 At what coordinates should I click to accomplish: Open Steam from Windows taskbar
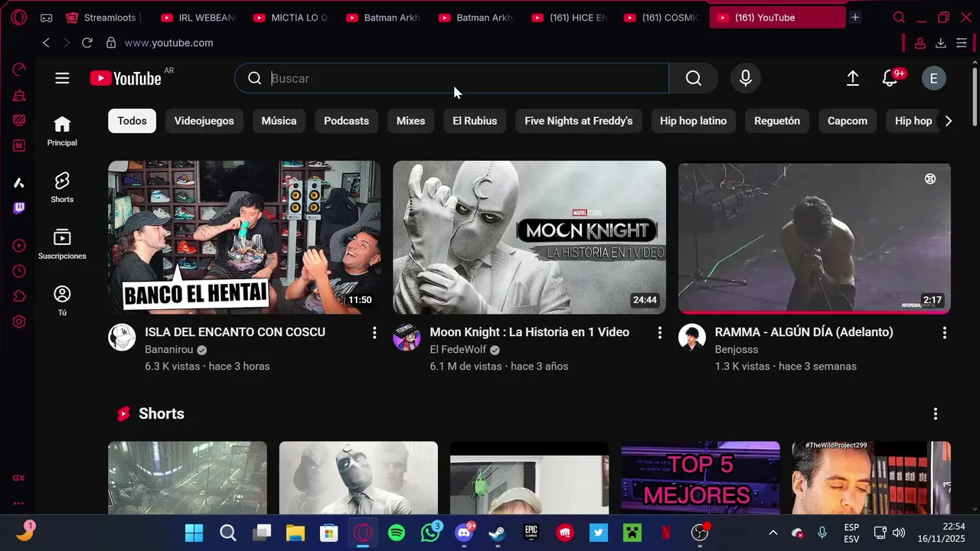pyautogui.click(x=498, y=533)
